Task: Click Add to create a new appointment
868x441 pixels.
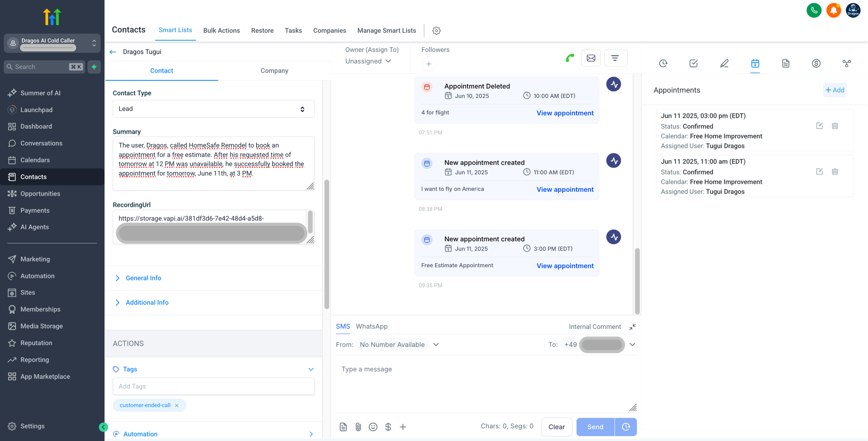Action: click(x=835, y=90)
